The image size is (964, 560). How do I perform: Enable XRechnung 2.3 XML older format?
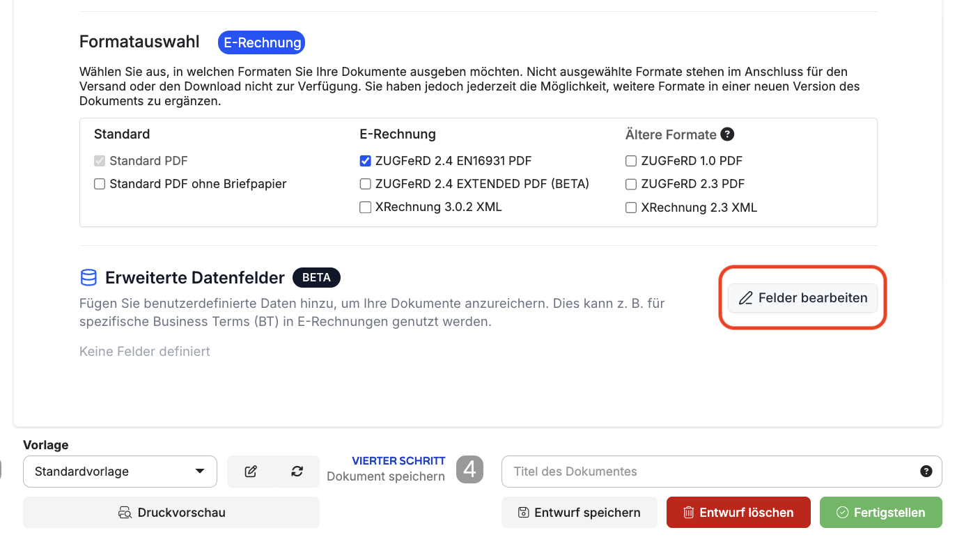[x=631, y=208]
